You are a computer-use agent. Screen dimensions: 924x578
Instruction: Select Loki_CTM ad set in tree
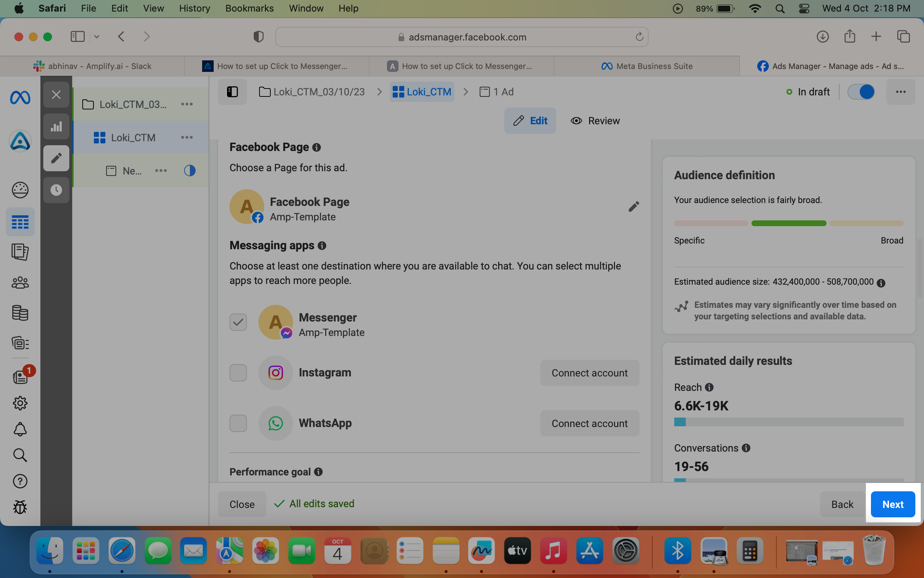point(140,137)
